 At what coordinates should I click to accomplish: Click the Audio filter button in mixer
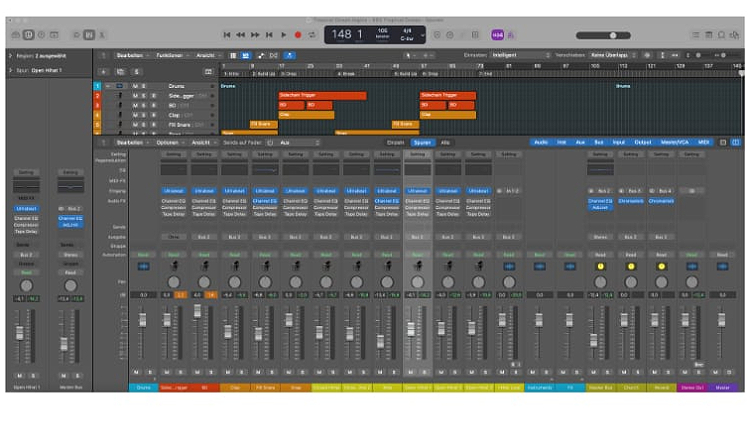pyautogui.click(x=540, y=143)
